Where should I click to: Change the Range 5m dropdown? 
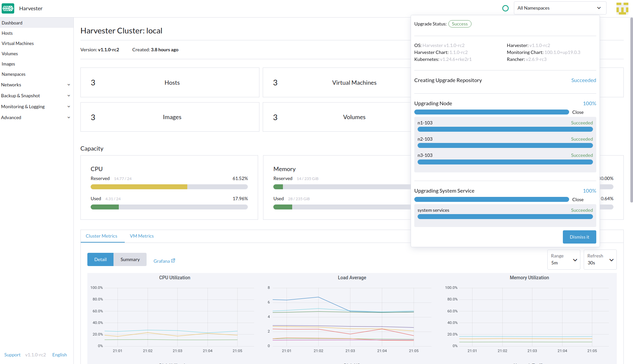(564, 259)
